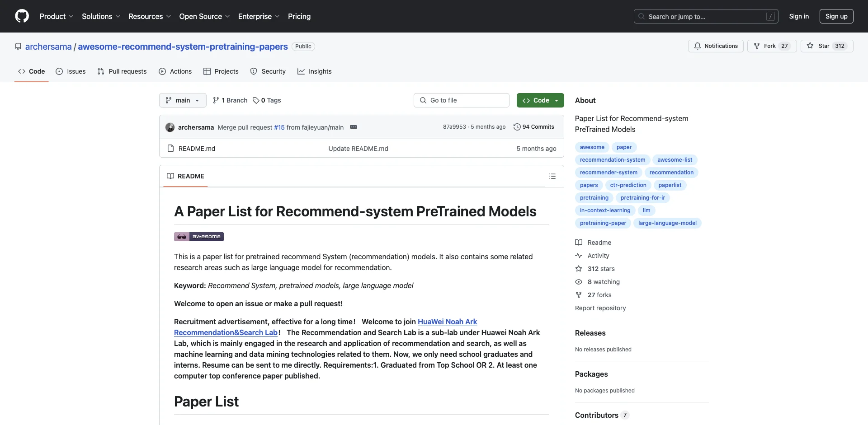View the 312 stars link

[595, 269]
